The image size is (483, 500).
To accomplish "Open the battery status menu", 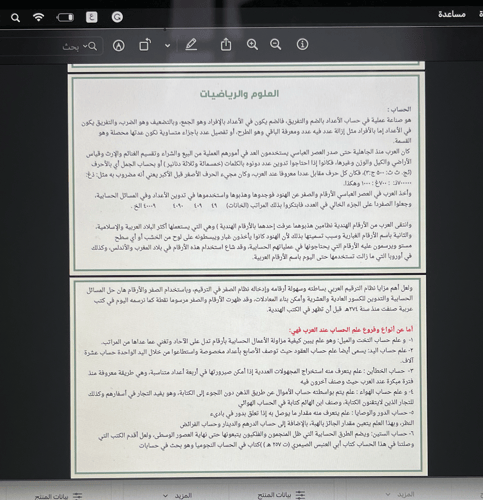I will coord(65,17).
